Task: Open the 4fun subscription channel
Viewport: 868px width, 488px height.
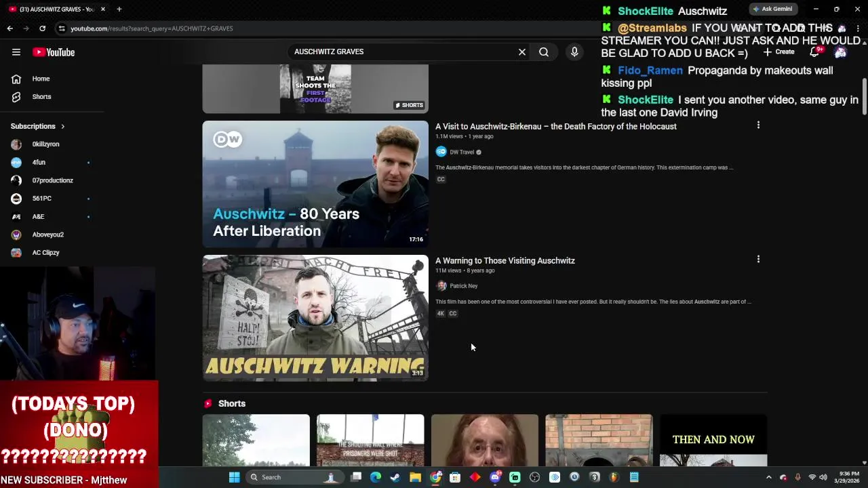Action: pyautogui.click(x=39, y=163)
